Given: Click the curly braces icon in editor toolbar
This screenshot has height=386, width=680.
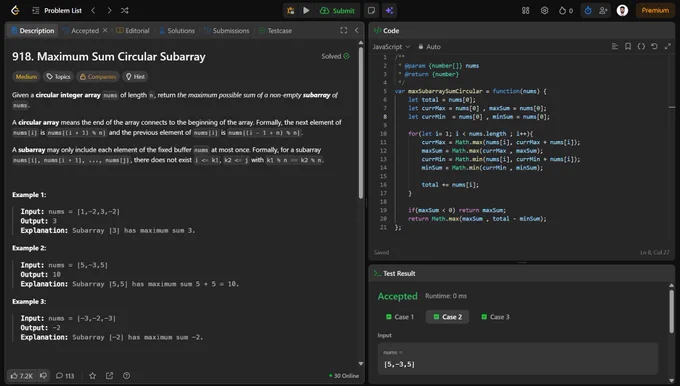Looking at the screenshot, I should click(641, 46).
